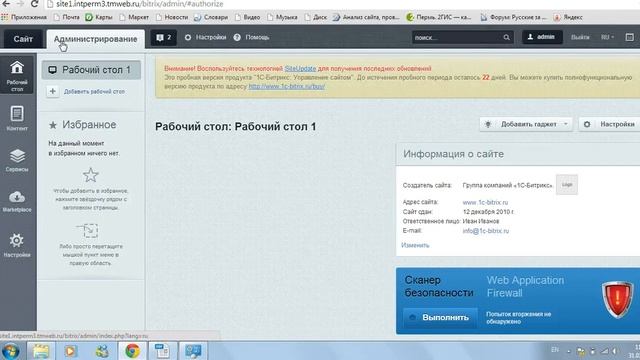
Task: Open the Сервисы sidebar section
Action: pos(17,160)
